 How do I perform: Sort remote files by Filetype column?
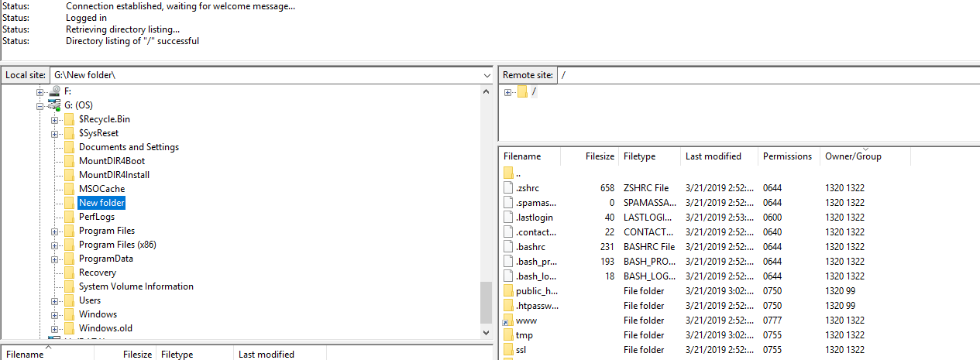point(649,156)
